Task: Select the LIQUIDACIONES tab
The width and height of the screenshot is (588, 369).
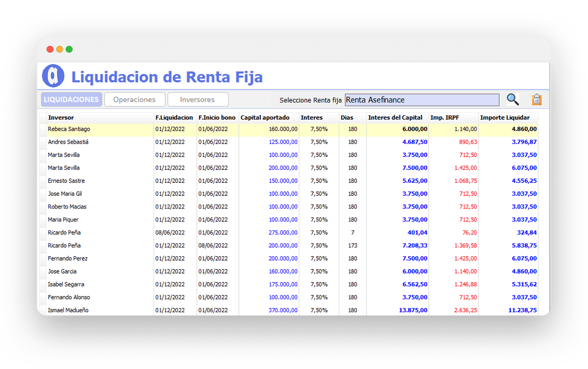Action: [71, 100]
